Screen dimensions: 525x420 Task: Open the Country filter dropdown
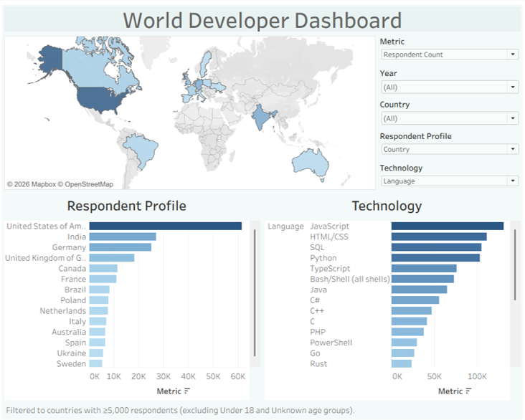click(x=450, y=118)
